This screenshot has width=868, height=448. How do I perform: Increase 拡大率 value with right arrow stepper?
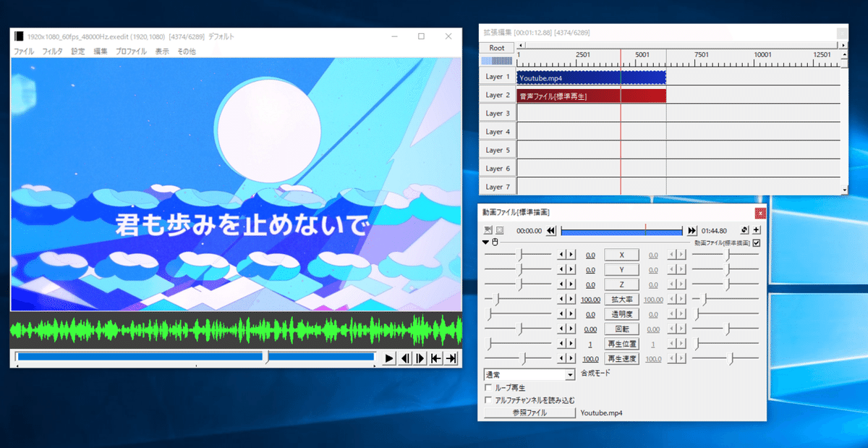(571, 299)
